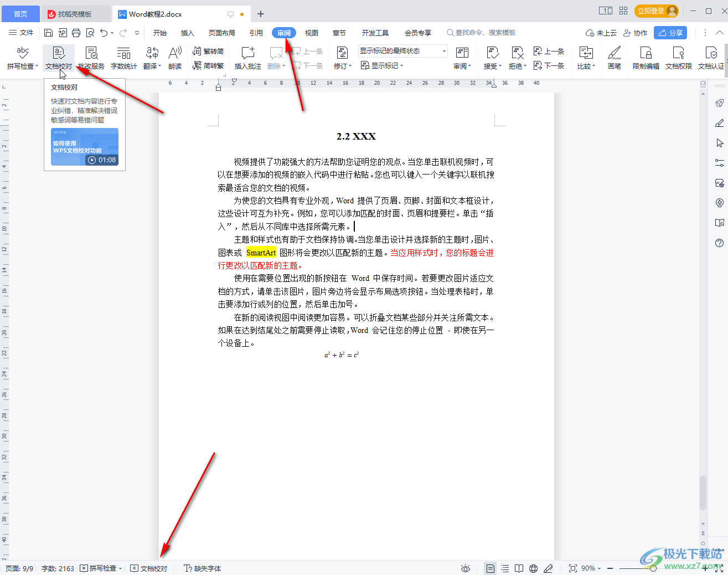
Task: Click the 文档认证 document certification icon
Action: 710,58
